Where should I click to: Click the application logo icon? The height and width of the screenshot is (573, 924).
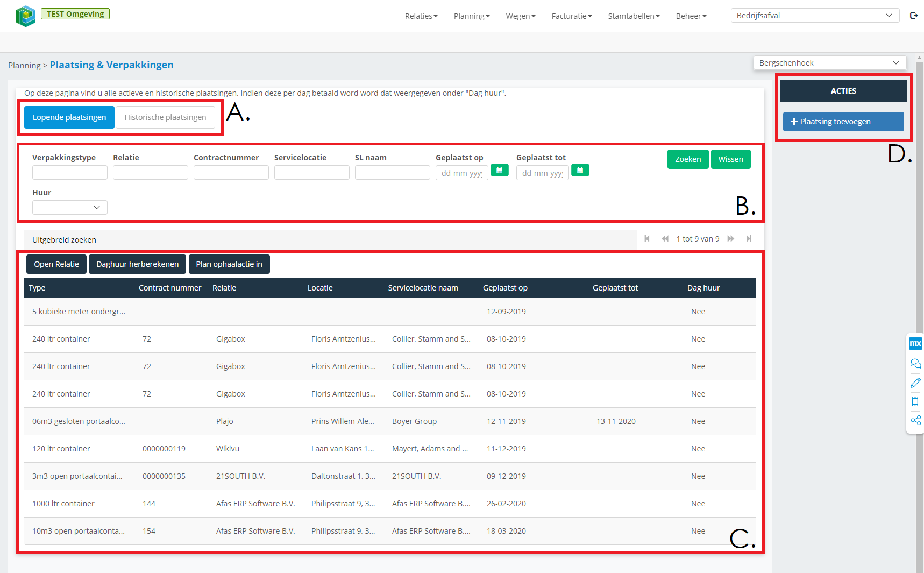[25, 16]
